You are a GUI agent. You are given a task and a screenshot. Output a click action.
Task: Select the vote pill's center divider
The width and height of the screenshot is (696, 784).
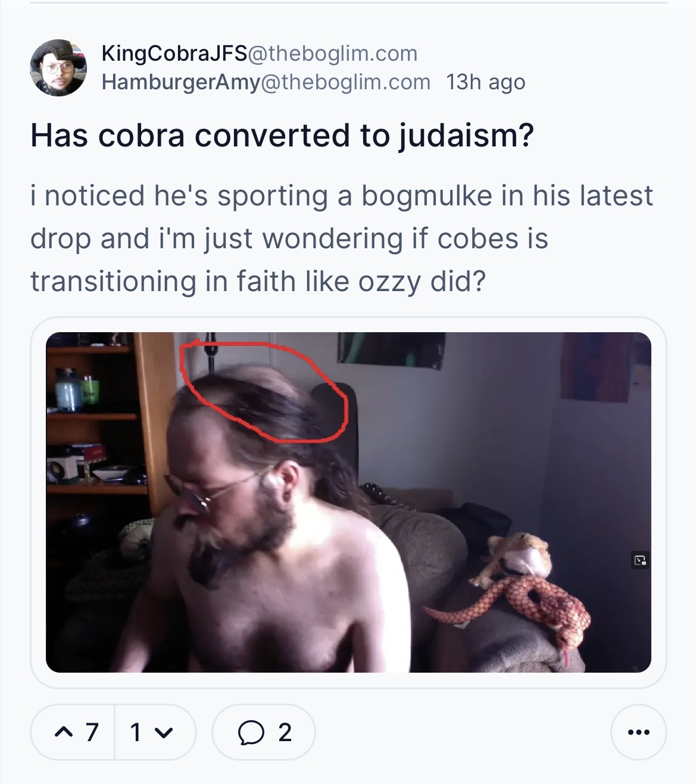point(114,732)
